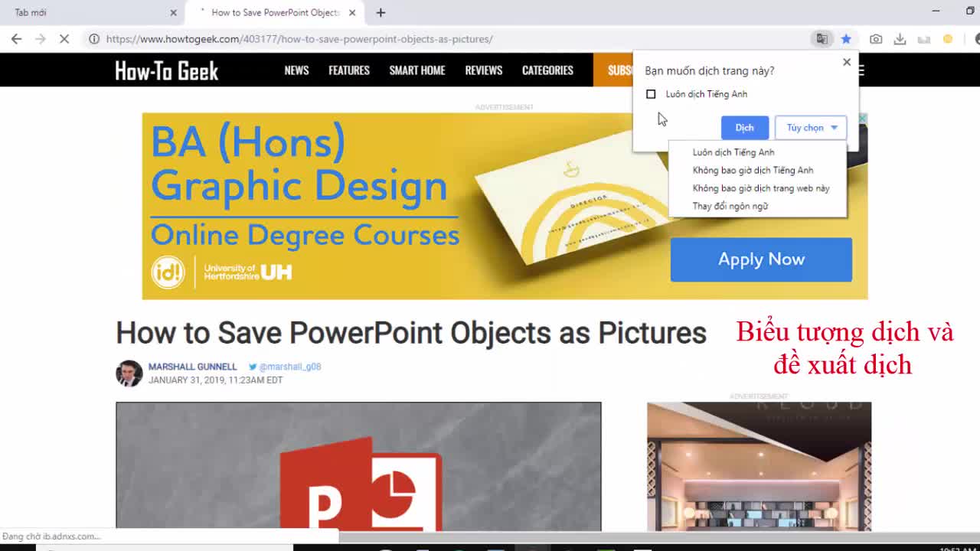Screen dimensions: 980x551
Task: View site information icon in address bar
Action: click(x=94, y=39)
